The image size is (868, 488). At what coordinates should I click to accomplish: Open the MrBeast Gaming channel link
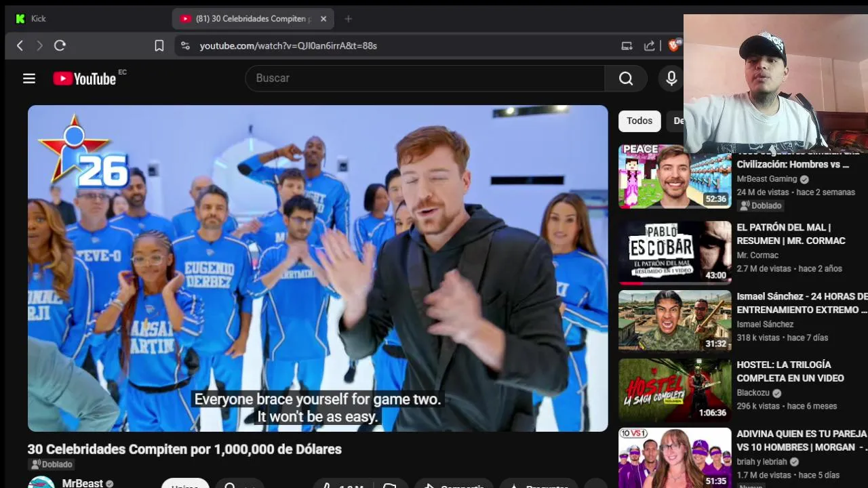click(x=767, y=179)
